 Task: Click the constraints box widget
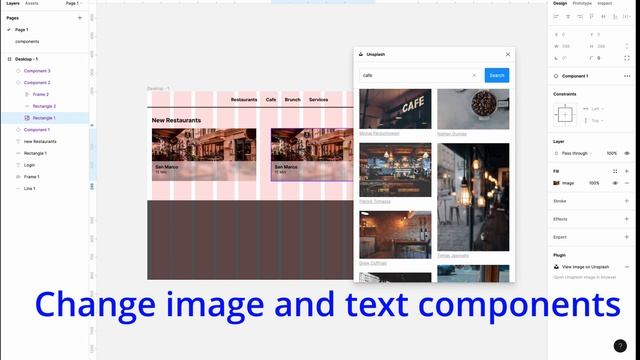[x=565, y=115]
